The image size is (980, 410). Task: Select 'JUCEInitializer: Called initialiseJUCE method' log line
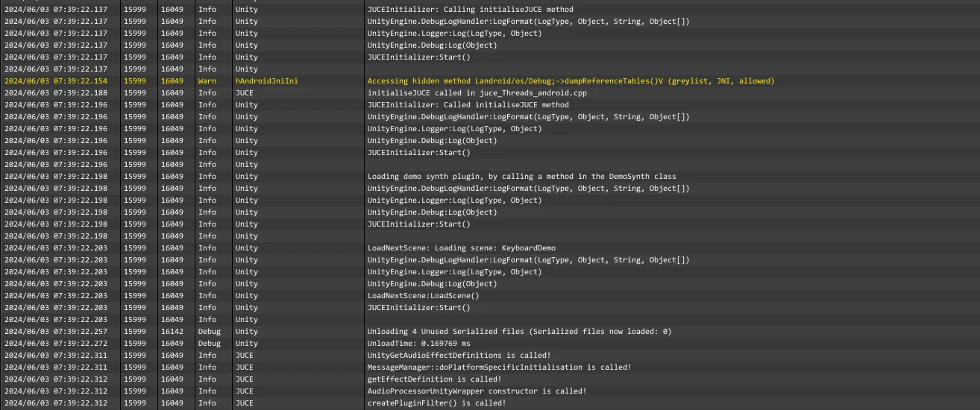pos(468,105)
